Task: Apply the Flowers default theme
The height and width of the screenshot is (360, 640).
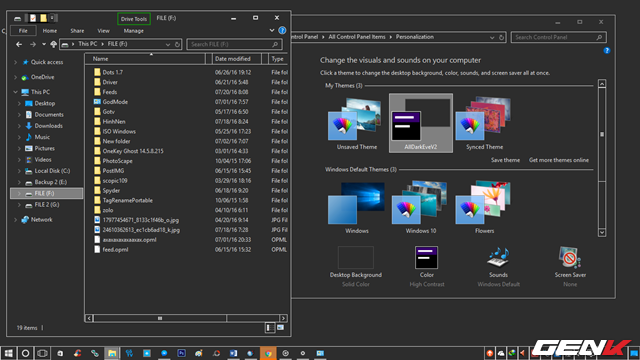Action: [x=484, y=207]
